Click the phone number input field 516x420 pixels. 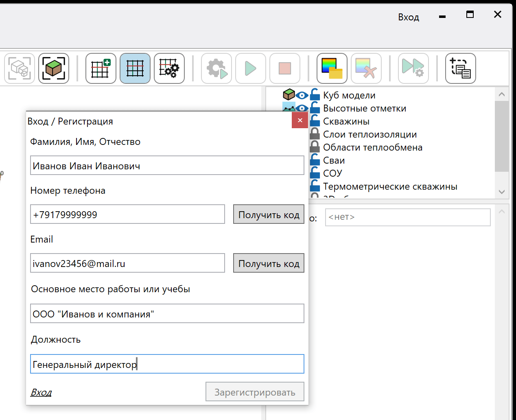pyautogui.click(x=127, y=214)
